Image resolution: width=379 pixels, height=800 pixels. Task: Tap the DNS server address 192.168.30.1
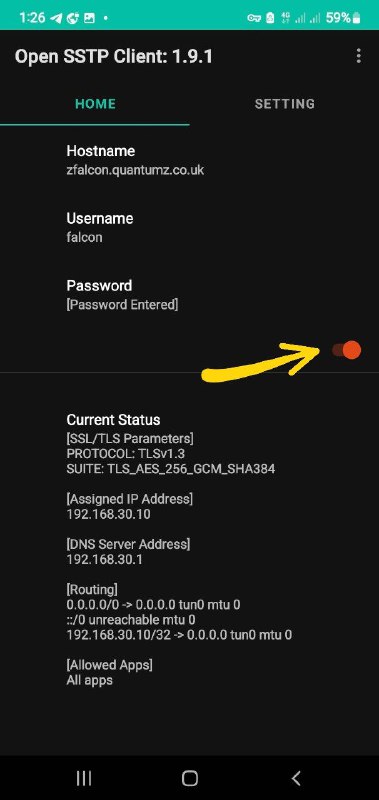coord(104,560)
